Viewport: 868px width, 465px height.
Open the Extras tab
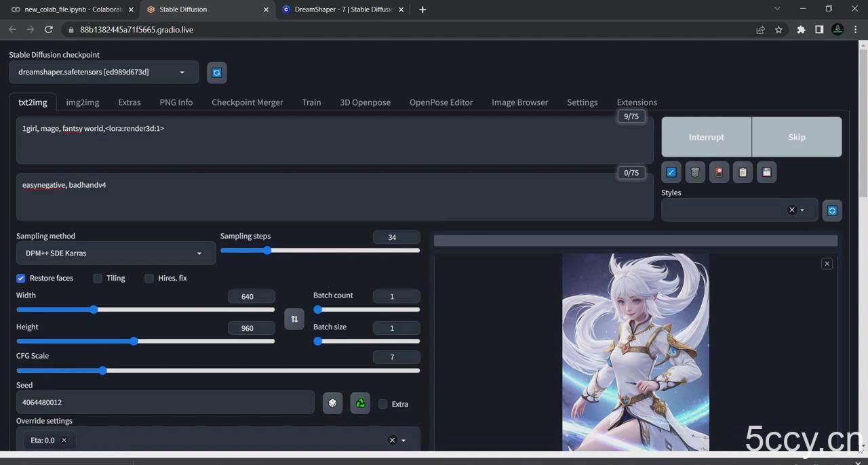[x=130, y=102]
